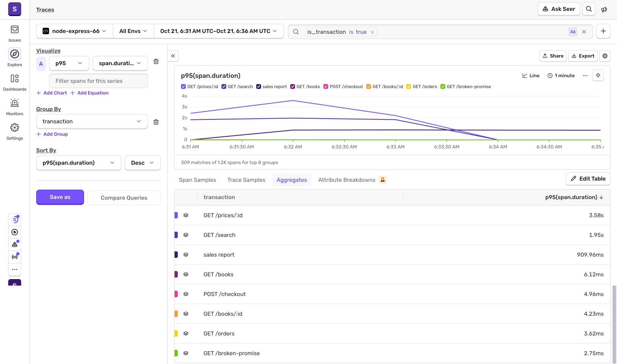The image size is (617, 364).
Task: Click the search magnifier icon in header
Action: (589, 9)
